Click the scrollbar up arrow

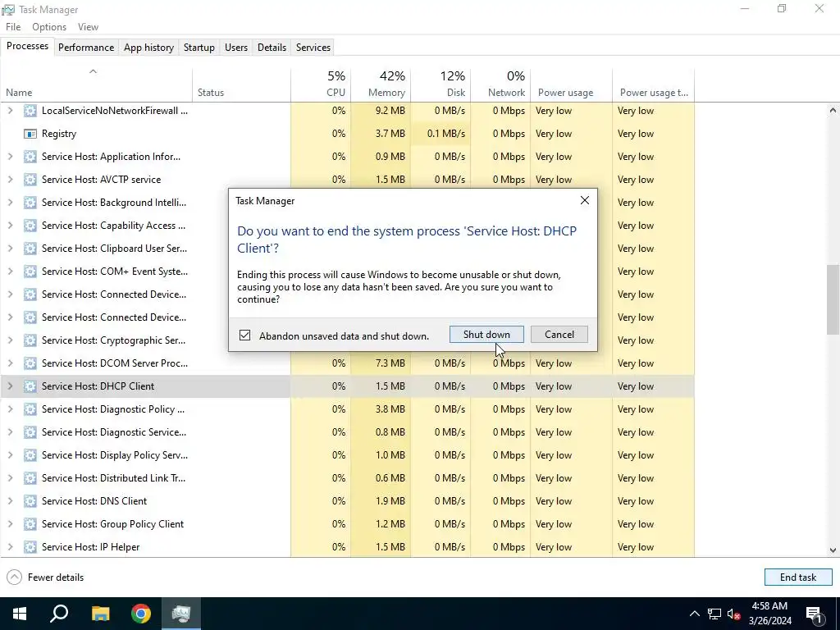(833, 111)
